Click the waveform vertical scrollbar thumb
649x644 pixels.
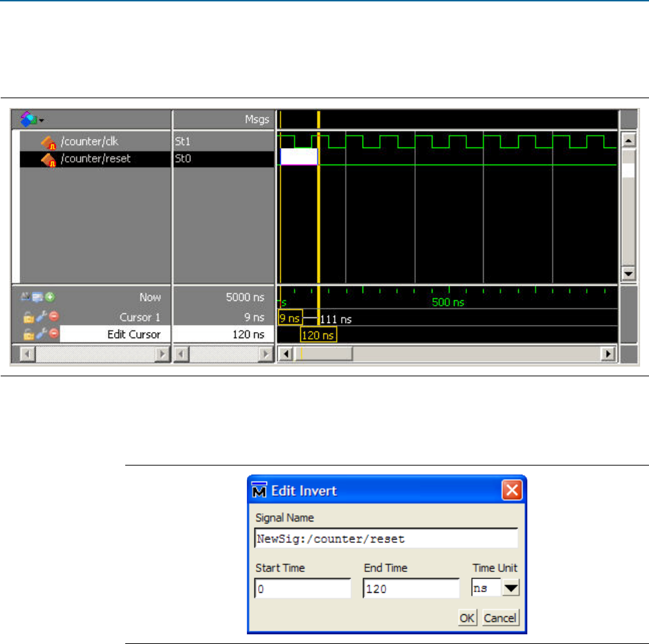click(x=628, y=208)
